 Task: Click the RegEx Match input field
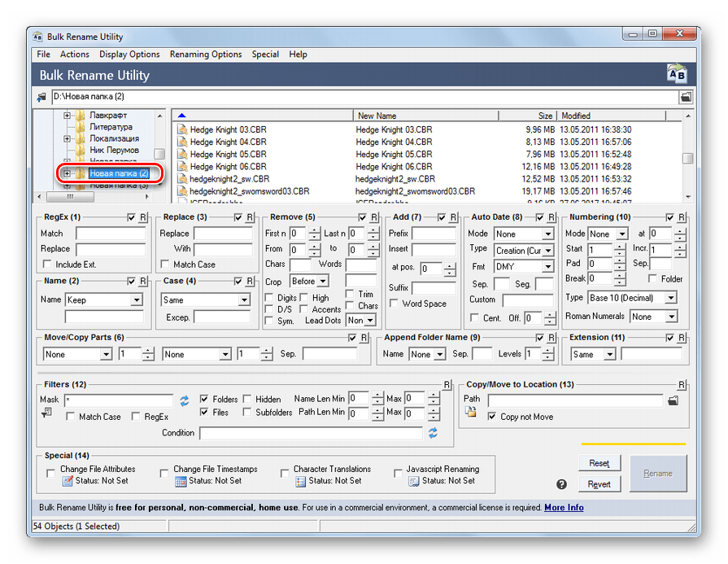pos(111,234)
